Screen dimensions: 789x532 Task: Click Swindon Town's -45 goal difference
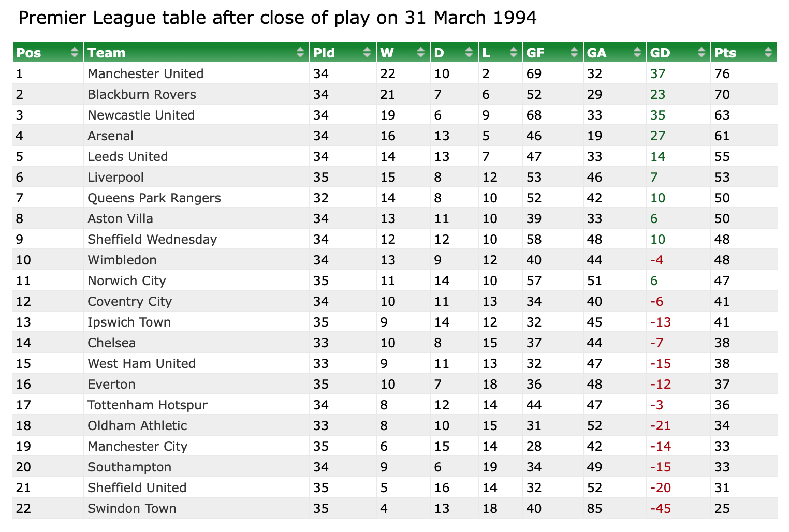661,508
